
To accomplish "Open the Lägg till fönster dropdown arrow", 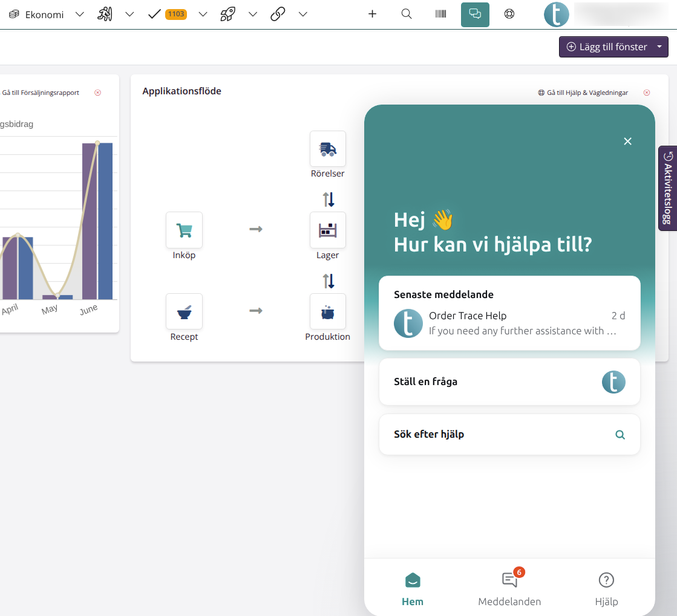I will point(659,47).
